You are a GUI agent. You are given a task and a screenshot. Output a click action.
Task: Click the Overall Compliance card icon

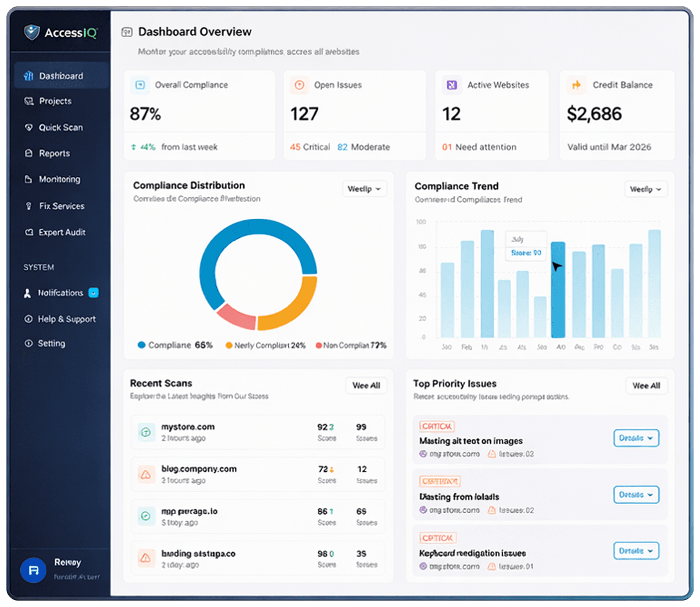139,85
